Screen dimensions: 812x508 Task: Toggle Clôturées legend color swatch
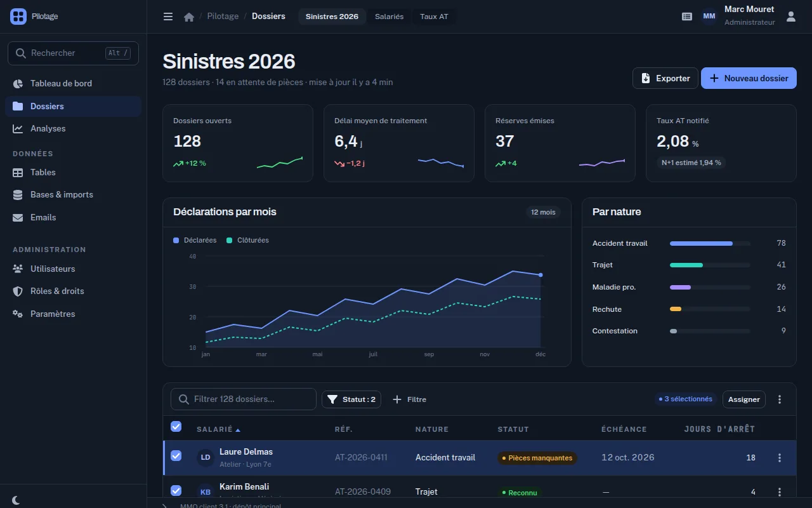[x=230, y=241]
